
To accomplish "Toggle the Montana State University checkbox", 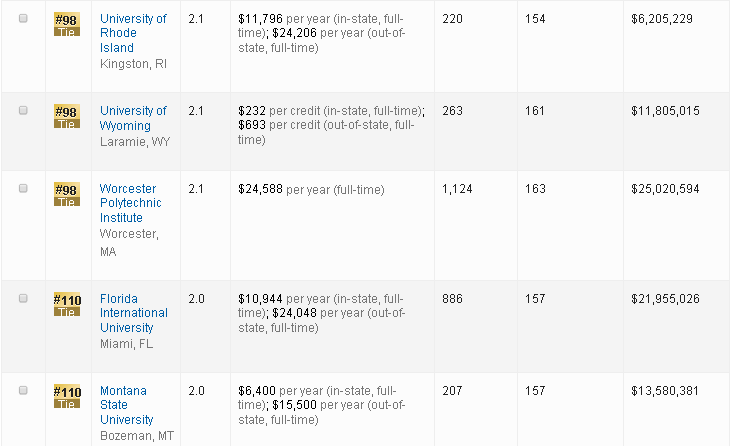I will (x=23, y=391).
